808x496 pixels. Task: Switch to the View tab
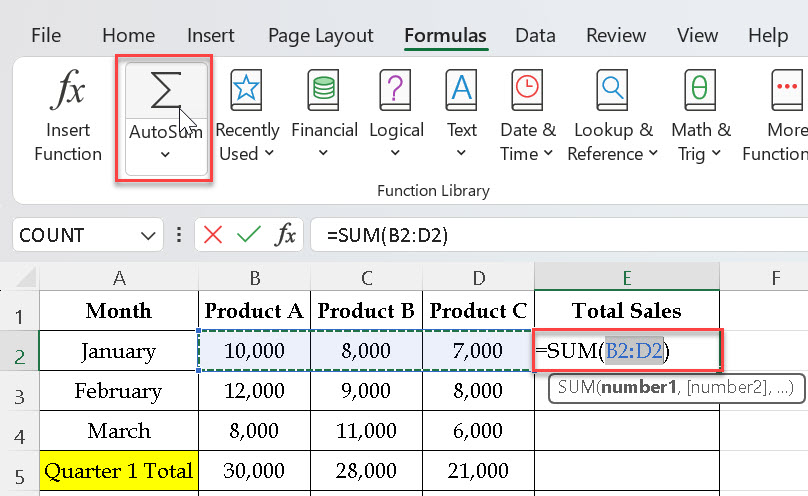click(697, 36)
